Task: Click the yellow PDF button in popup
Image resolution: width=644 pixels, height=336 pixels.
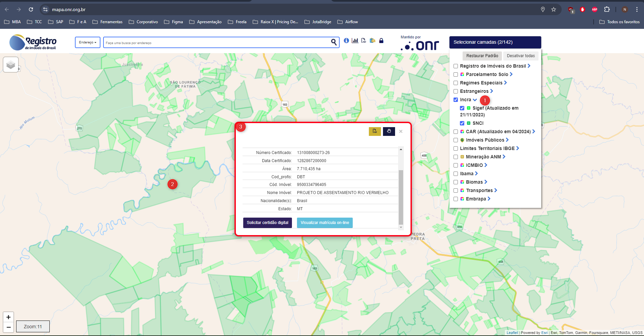Action: [375, 131]
